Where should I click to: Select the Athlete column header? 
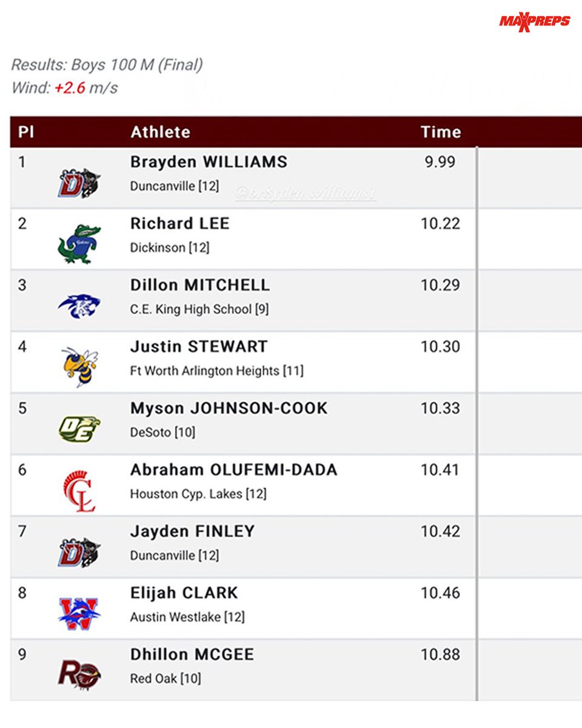(x=160, y=132)
